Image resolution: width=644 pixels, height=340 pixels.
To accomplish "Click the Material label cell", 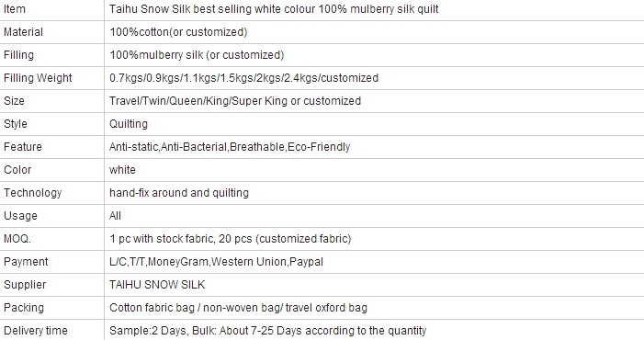I will tap(23, 32).
